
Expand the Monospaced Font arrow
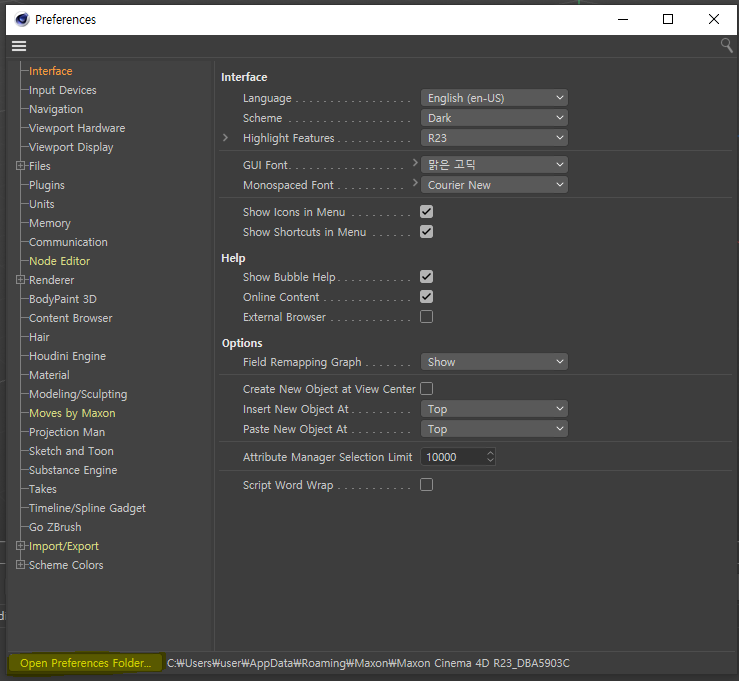[415, 182]
